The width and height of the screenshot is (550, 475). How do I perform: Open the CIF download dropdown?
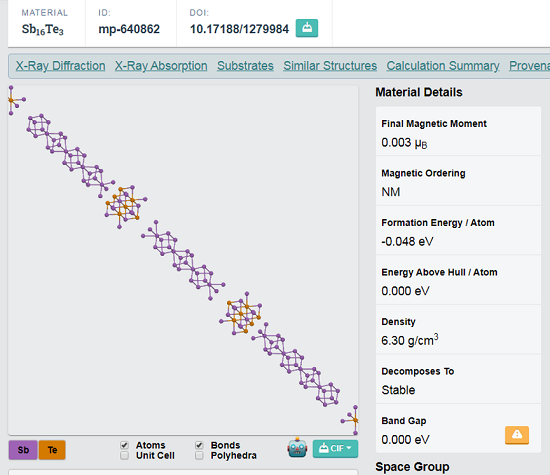tap(335, 449)
